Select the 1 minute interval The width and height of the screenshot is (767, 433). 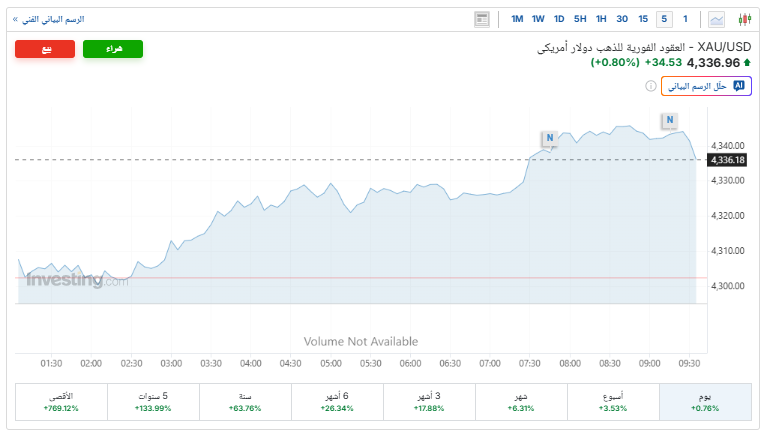click(x=685, y=19)
